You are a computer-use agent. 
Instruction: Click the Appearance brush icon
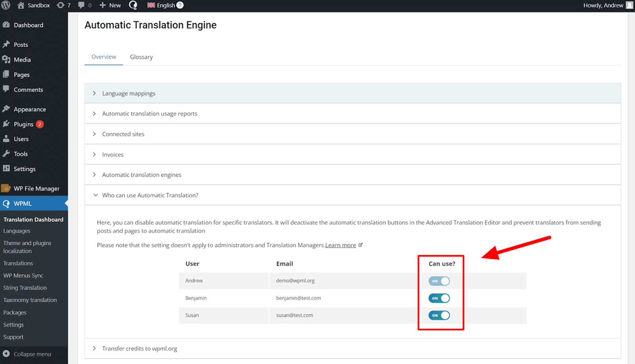click(x=6, y=109)
